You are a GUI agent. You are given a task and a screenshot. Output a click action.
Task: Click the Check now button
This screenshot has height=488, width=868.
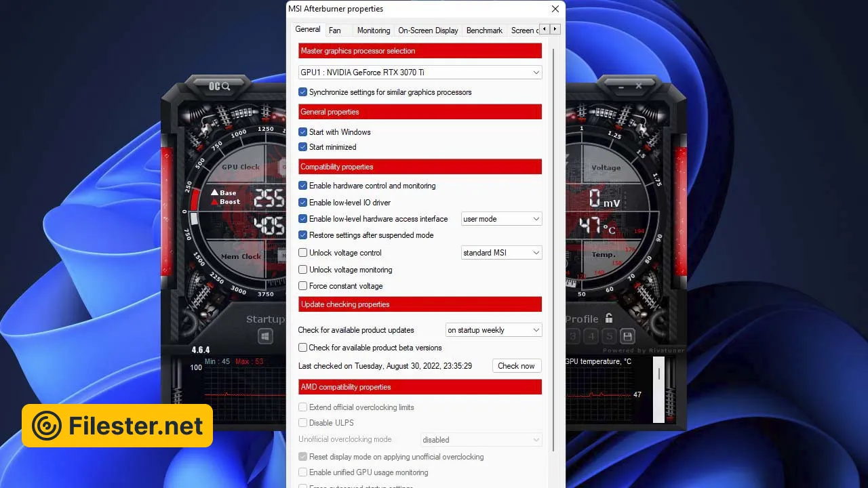[516, 366]
